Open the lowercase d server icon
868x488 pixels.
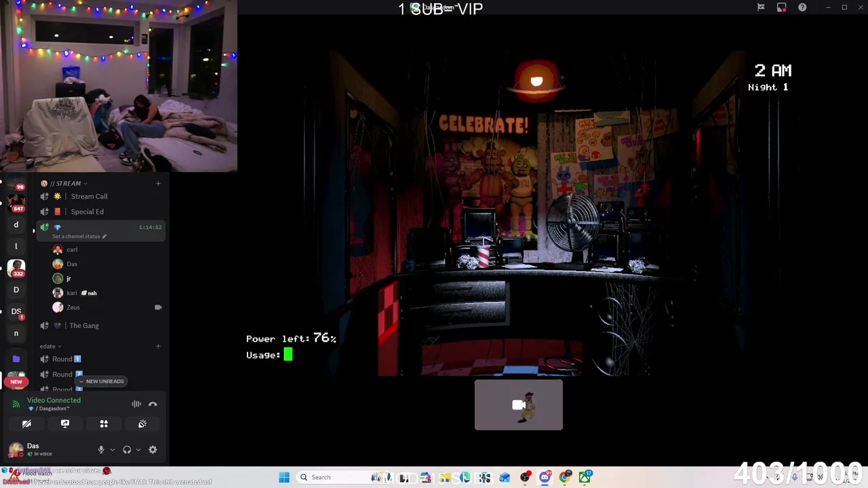[x=16, y=224]
